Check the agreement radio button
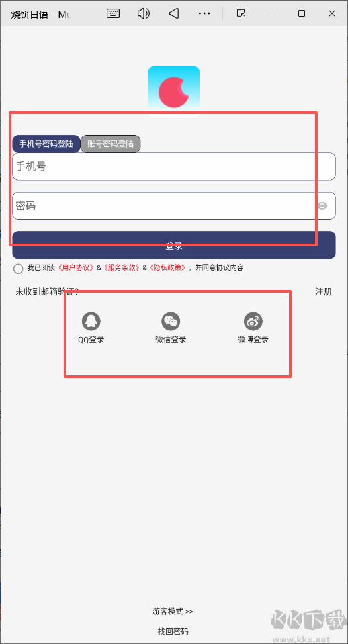Screen dimensions: 348x644 [18, 269]
